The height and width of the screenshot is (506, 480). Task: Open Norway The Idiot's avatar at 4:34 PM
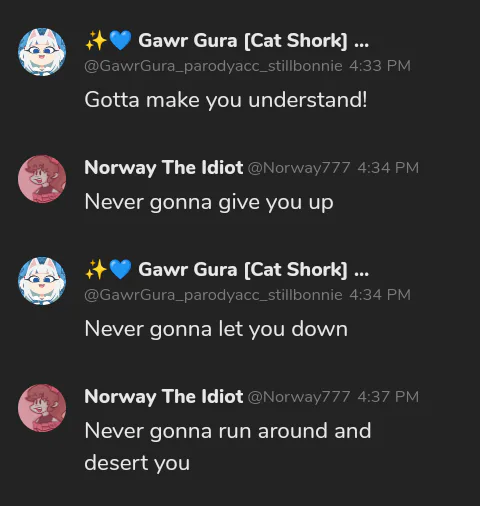[x=42, y=179]
